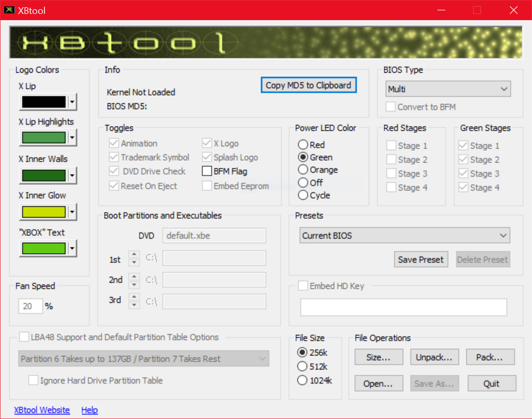Decrease the 2nd boot partition stepper
This screenshot has width=532, height=419.
click(134, 284)
